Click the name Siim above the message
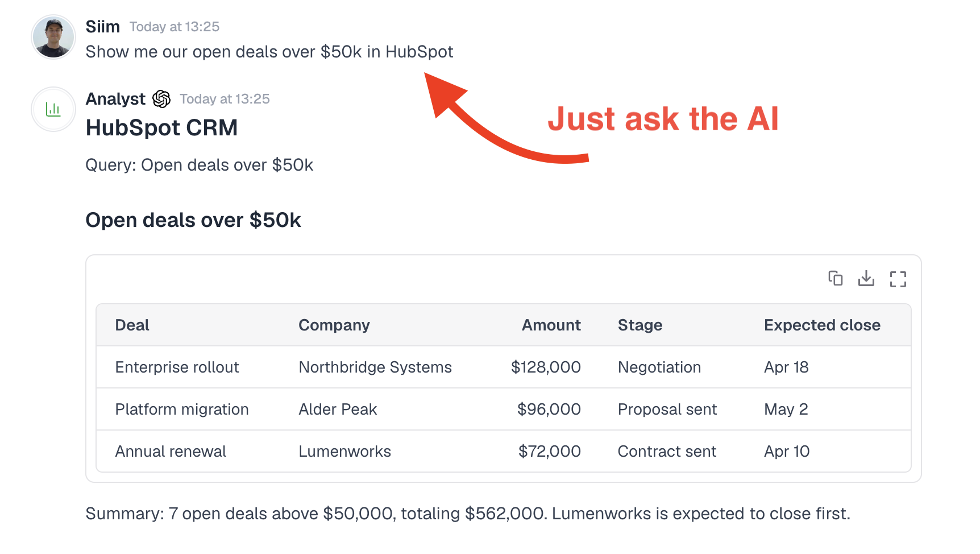 click(x=102, y=26)
